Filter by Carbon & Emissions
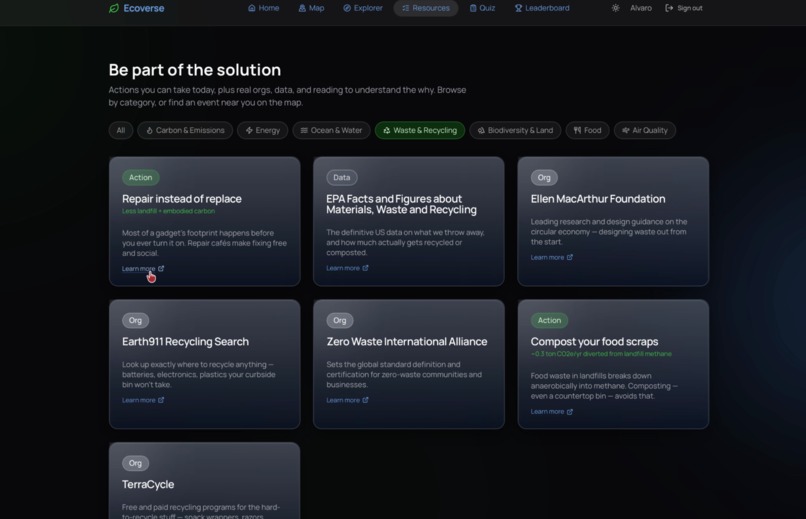 (x=185, y=131)
